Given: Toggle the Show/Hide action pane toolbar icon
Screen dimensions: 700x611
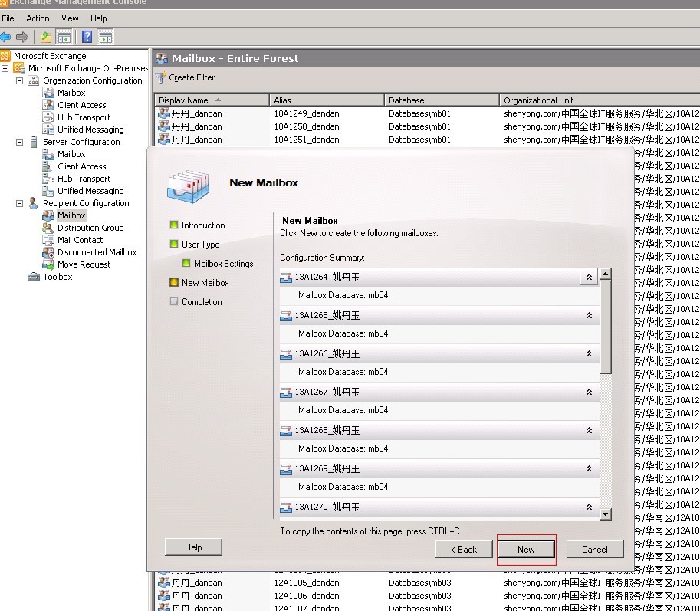Looking at the screenshot, I should (105, 37).
